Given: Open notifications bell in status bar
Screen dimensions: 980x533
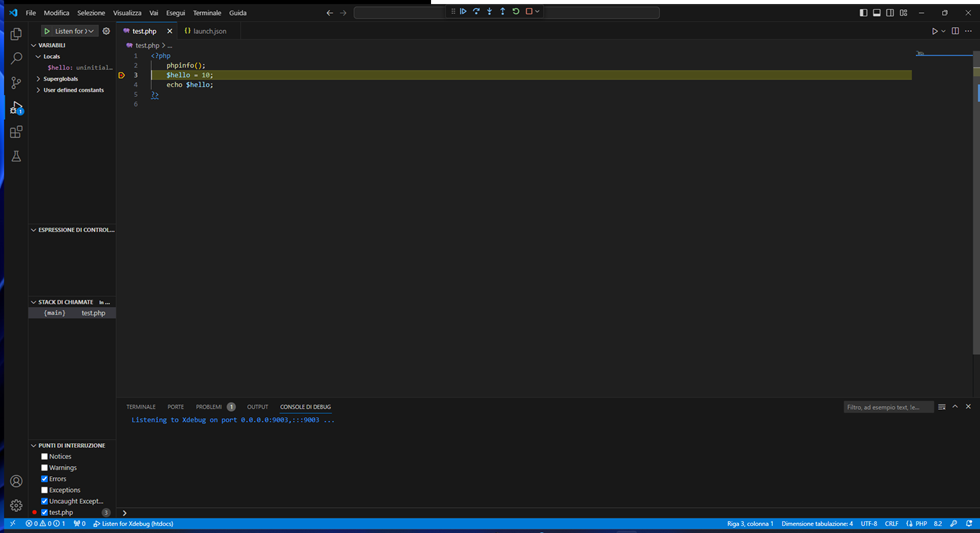Looking at the screenshot, I should click(969, 524).
